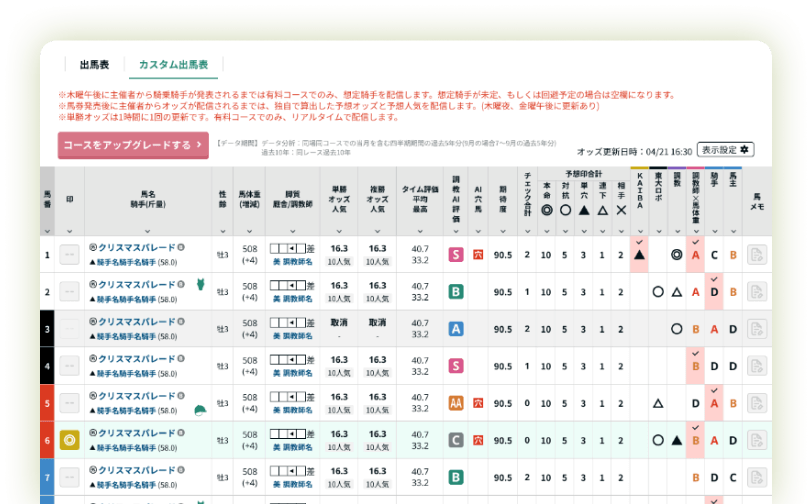Toggle the mark box for horse 1
This screenshot has height=504, width=812.
(70, 255)
